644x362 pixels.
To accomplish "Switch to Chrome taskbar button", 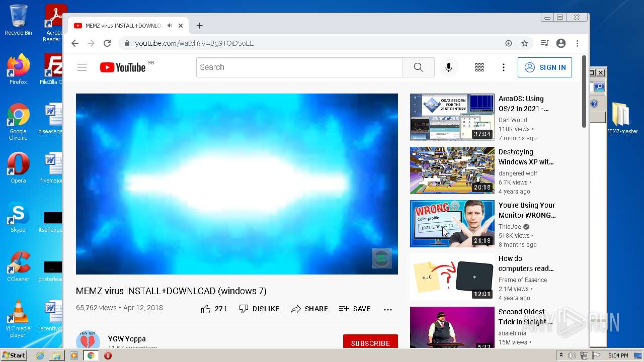I will coord(91,355).
